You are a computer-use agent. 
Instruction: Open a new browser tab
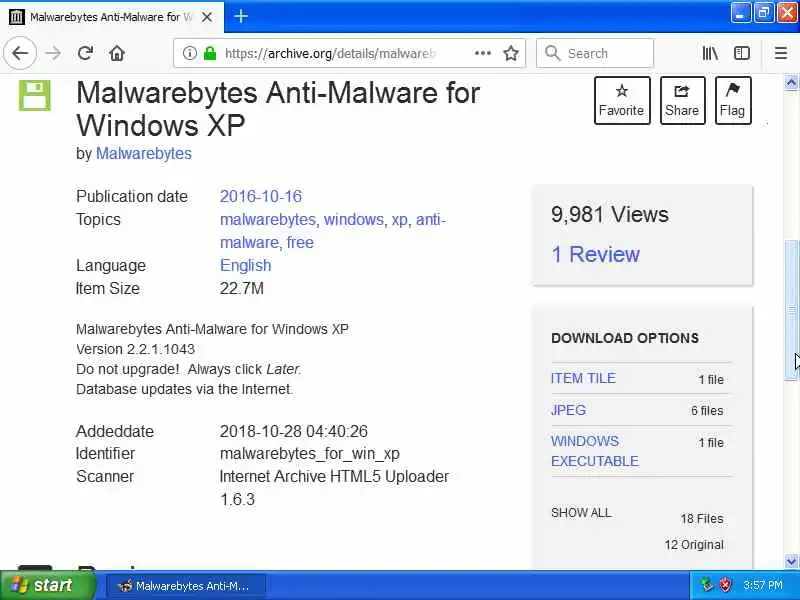[241, 17]
